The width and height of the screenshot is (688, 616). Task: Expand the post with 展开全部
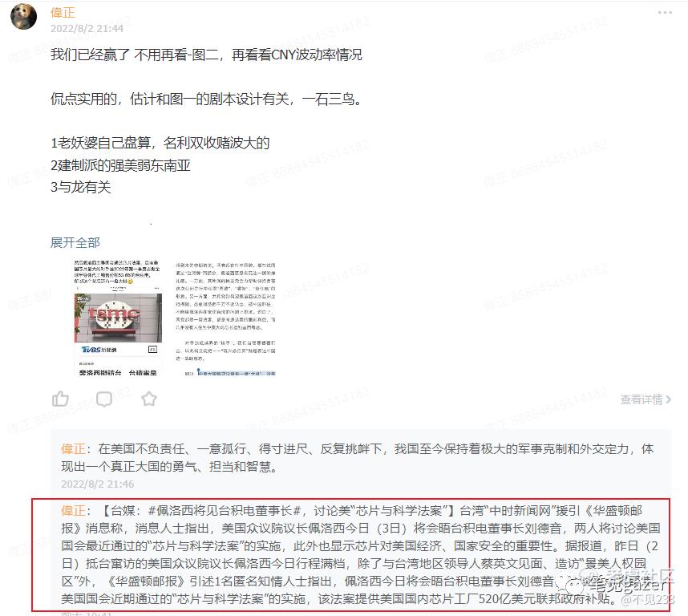point(75,242)
